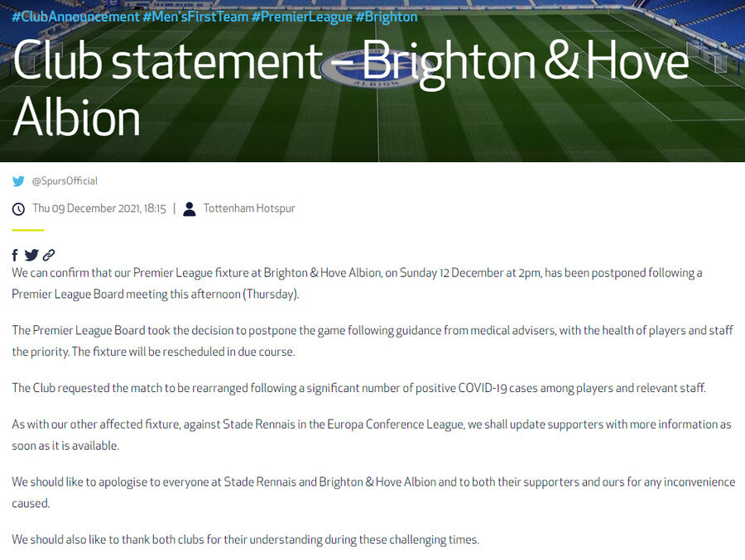
Task: Open the #ClubAnnouncement hashtag link
Action: [75, 17]
